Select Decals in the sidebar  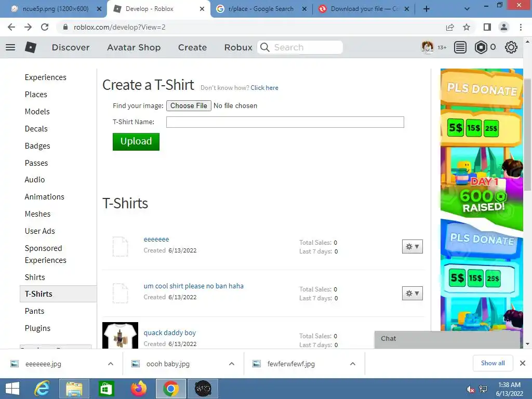pyautogui.click(x=36, y=129)
